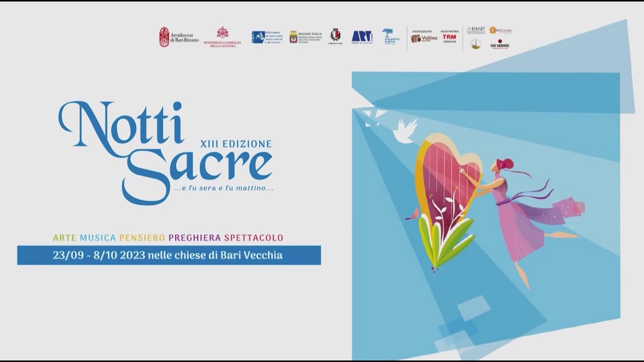Click the orange sun sponsor logo
Image resolution: width=644 pixels, height=362 pixels.
coord(500,30)
